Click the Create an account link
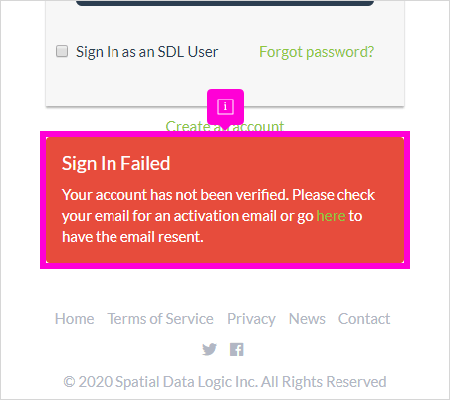 [225, 126]
